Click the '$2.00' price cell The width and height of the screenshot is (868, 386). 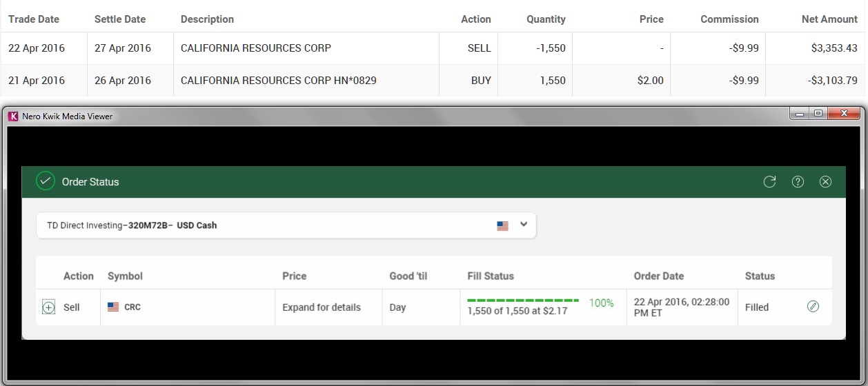tap(651, 81)
